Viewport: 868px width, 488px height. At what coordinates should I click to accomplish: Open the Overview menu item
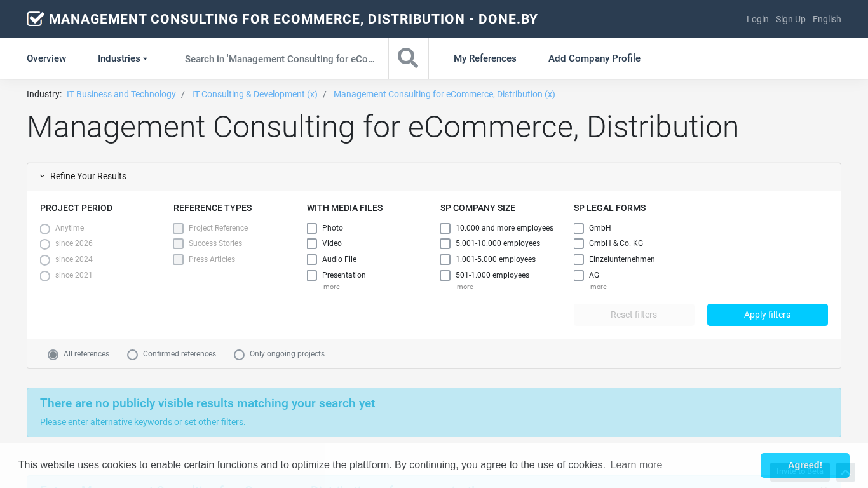pos(46,58)
